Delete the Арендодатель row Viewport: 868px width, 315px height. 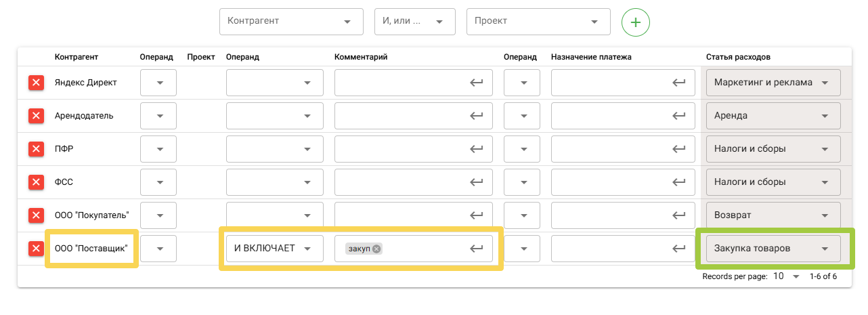click(x=36, y=116)
